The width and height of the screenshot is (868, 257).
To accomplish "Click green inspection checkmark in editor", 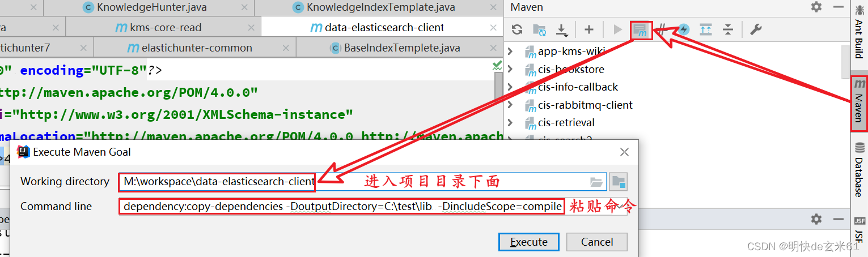I will (x=497, y=66).
